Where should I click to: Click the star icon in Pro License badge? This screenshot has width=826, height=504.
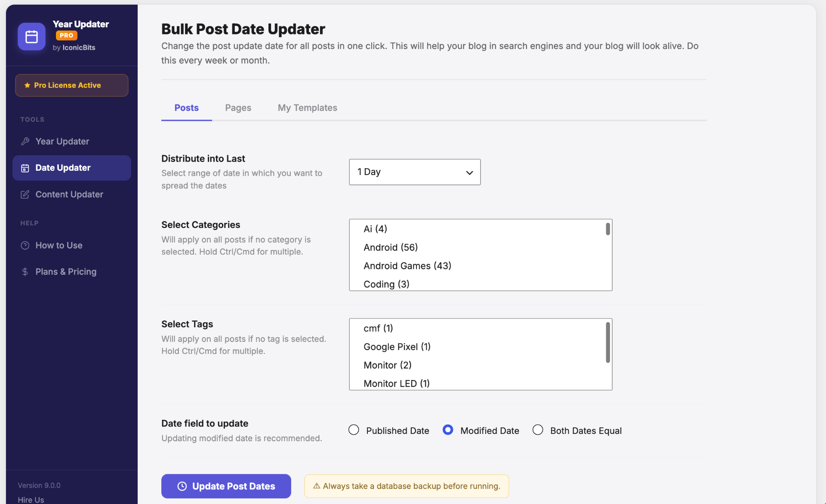pos(27,85)
